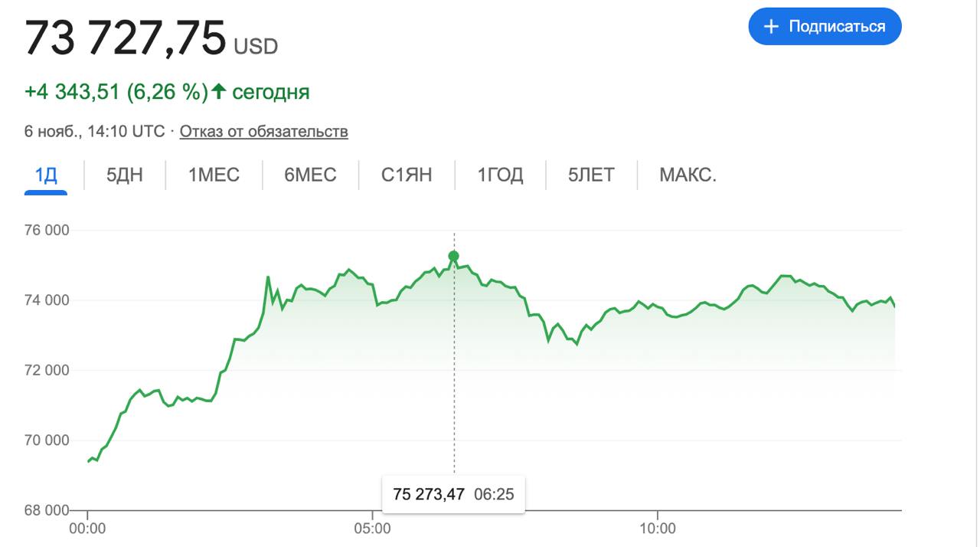Click the green peak marker dot on chart
Screen dimensions: 980x547
click(x=453, y=256)
